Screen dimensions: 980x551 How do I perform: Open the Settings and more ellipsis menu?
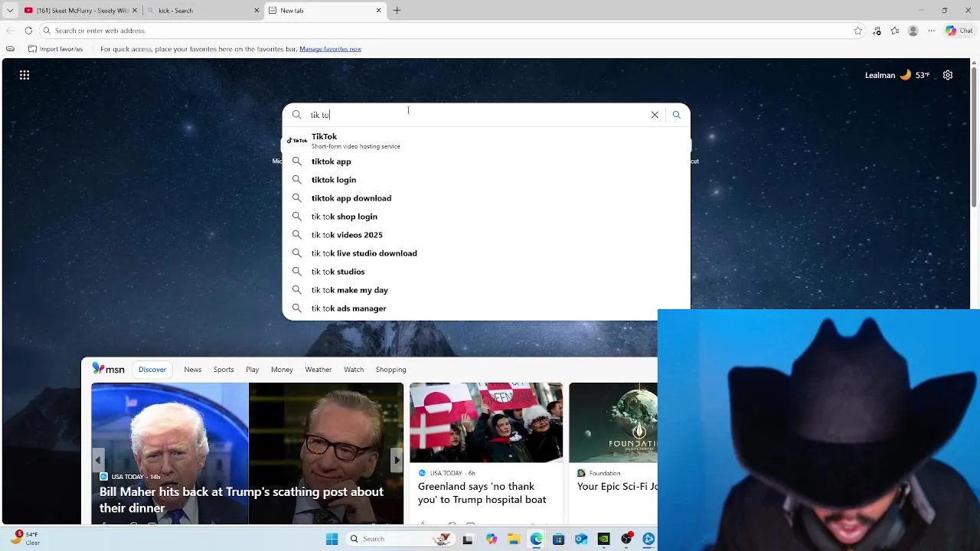coord(931,31)
